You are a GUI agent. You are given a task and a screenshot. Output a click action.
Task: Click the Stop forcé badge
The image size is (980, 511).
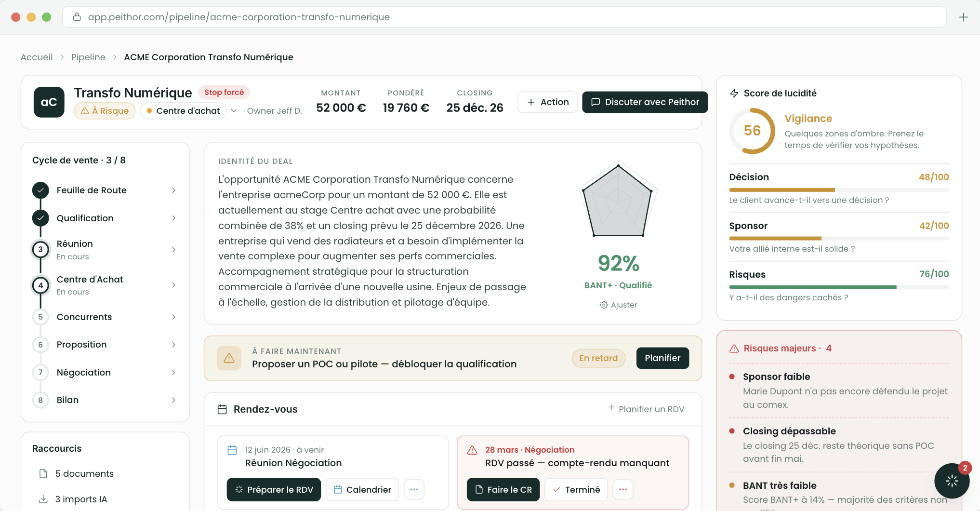tap(224, 92)
